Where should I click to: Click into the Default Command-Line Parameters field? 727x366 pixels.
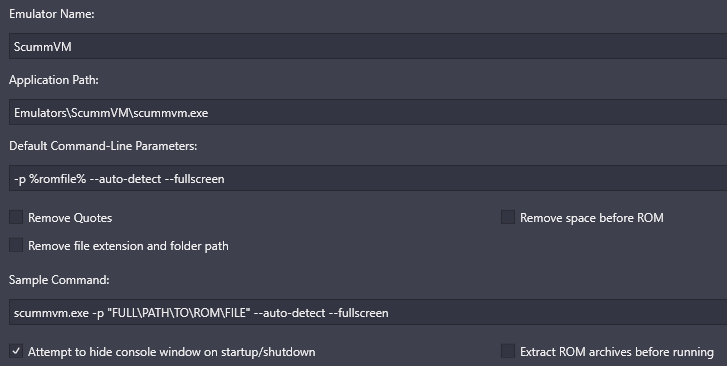pyautogui.click(x=368, y=178)
